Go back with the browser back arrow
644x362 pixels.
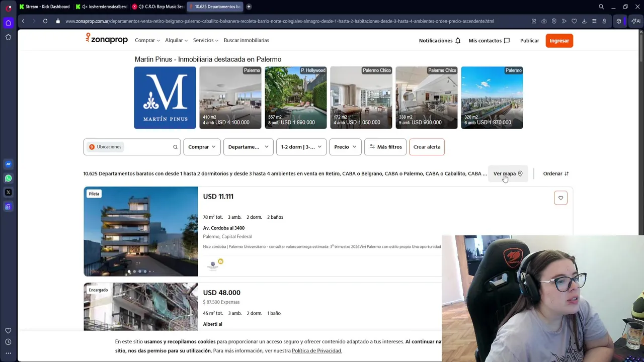tap(23, 21)
